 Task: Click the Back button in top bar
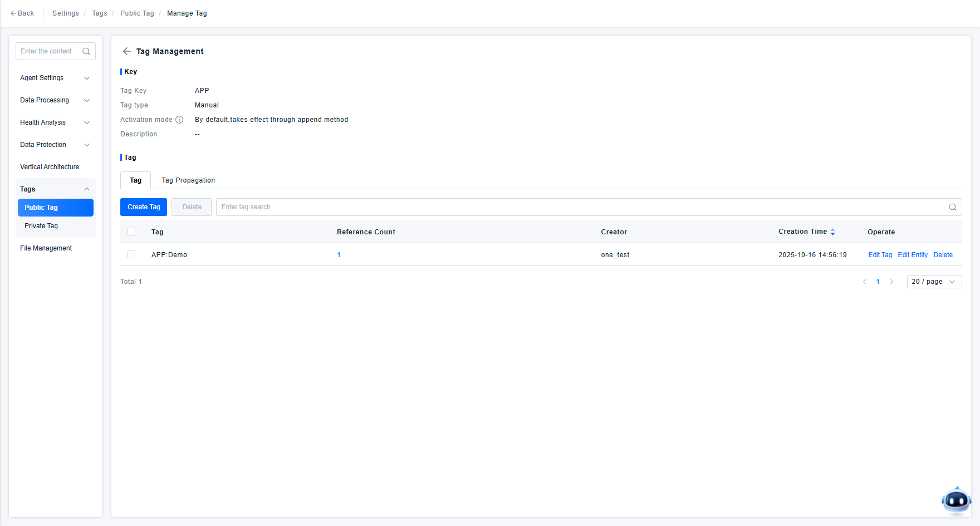[x=22, y=13]
